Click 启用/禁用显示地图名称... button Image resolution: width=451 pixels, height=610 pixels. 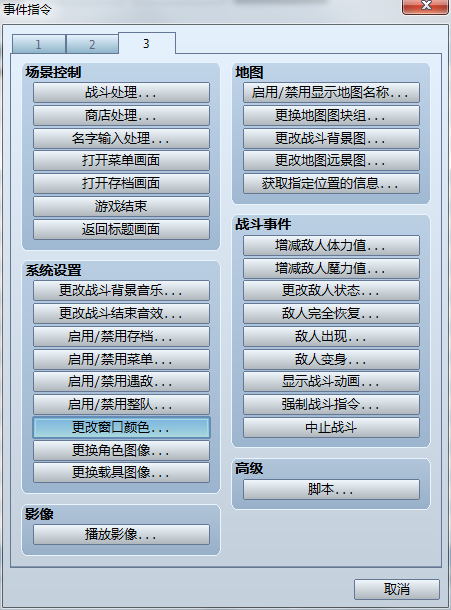tap(332, 92)
